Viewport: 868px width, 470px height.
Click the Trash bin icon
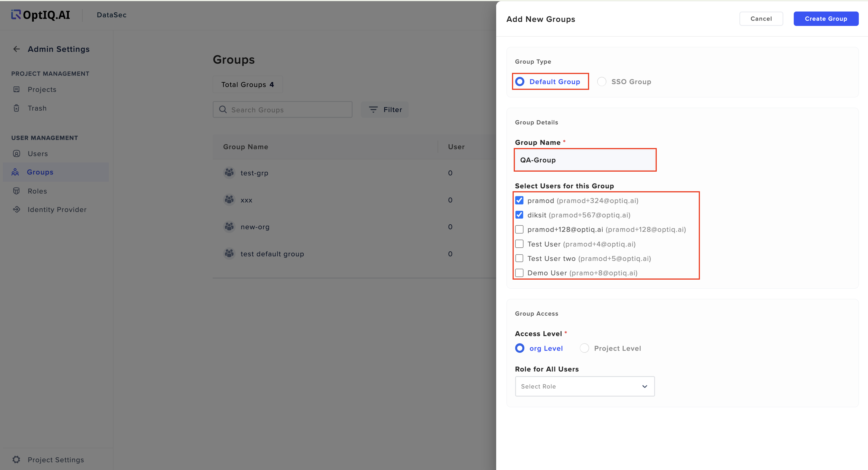coord(16,108)
